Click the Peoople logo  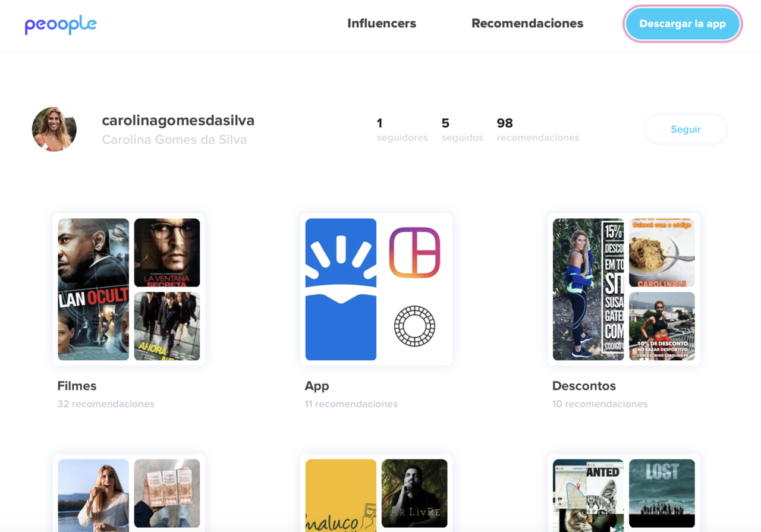[x=61, y=24]
